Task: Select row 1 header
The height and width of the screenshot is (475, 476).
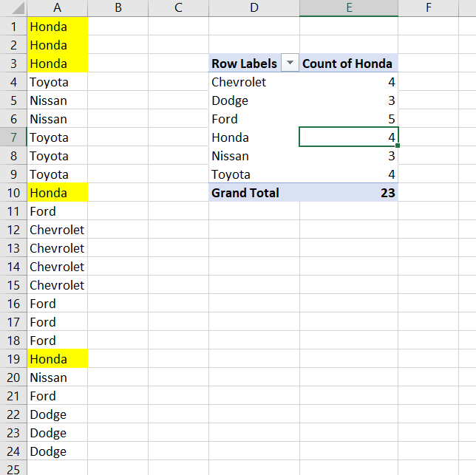Action: pos(13,27)
